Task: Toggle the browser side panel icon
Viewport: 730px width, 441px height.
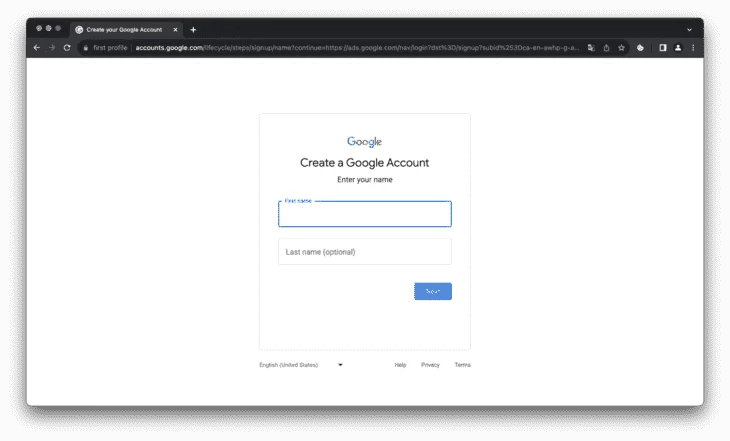Action: (x=662, y=47)
